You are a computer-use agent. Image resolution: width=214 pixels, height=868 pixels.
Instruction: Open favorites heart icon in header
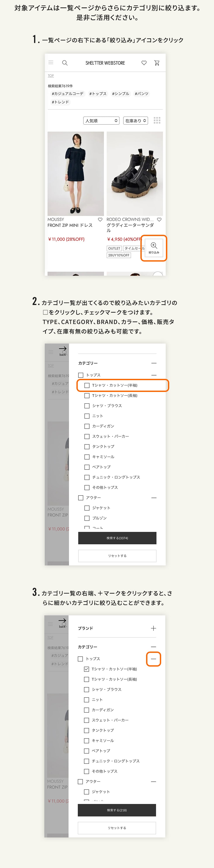click(144, 63)
